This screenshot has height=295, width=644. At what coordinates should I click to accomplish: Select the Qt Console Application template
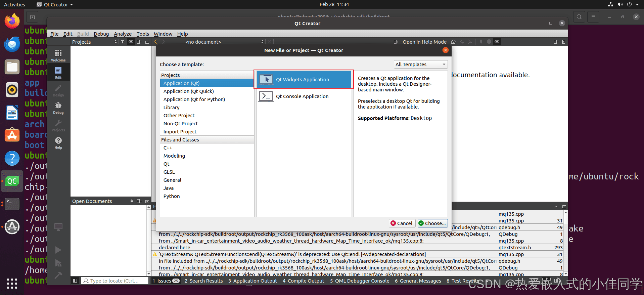(304, 96)
